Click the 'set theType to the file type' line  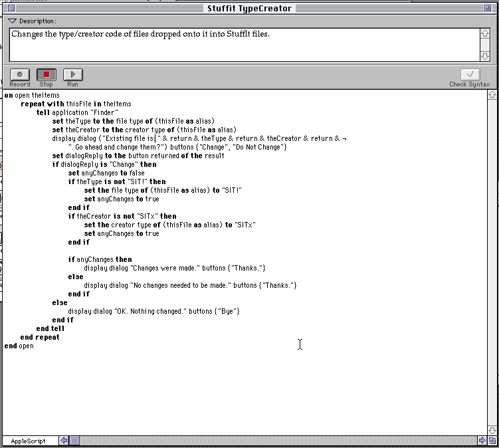(134, 121)
